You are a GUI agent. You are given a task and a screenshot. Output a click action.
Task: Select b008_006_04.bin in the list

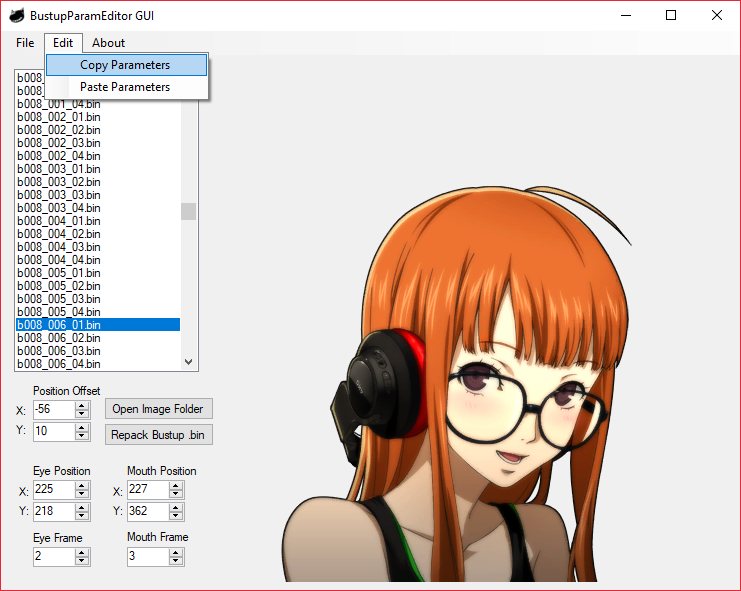point(98,364)
